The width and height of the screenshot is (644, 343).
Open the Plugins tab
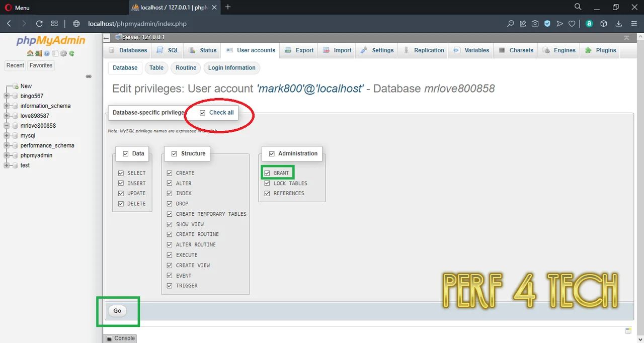coord(601,50)
